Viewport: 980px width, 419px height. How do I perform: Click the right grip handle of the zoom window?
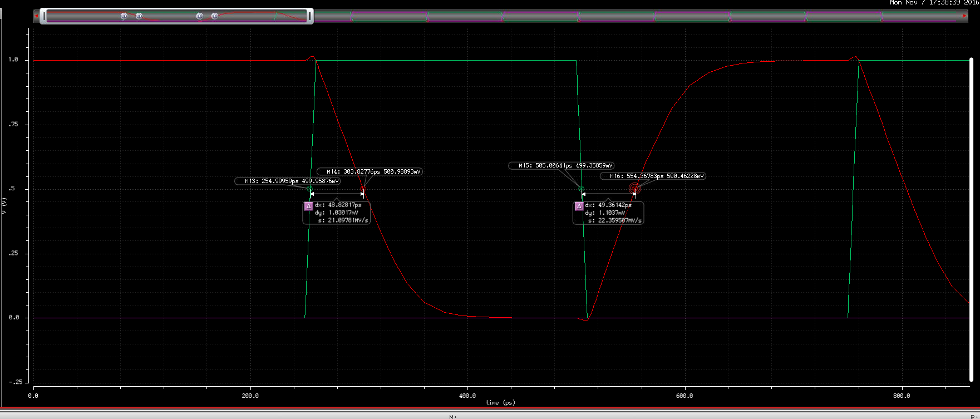tap(310, 16)
